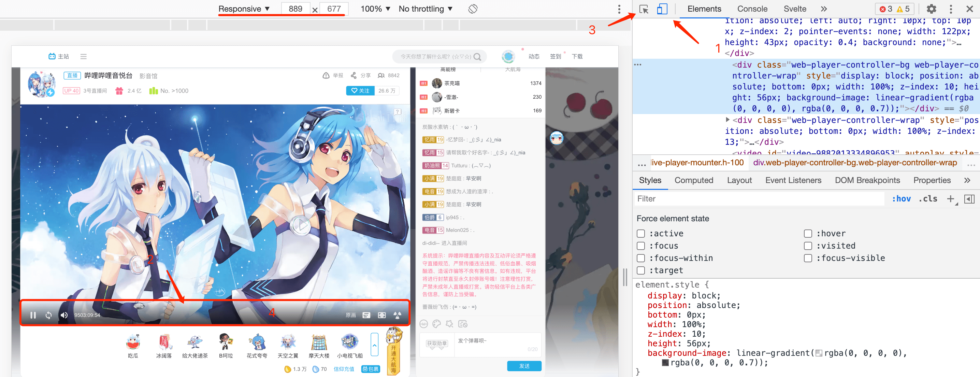This screenshot has height=377, width=980.
Task: Toggle the computed styles sidebar icon
Action: [x=969, y=199]
